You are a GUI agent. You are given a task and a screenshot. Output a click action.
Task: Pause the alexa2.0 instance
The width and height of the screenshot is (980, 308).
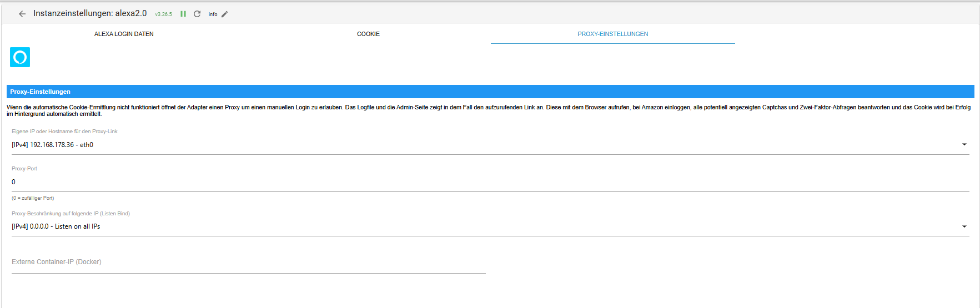coord(183,14)
